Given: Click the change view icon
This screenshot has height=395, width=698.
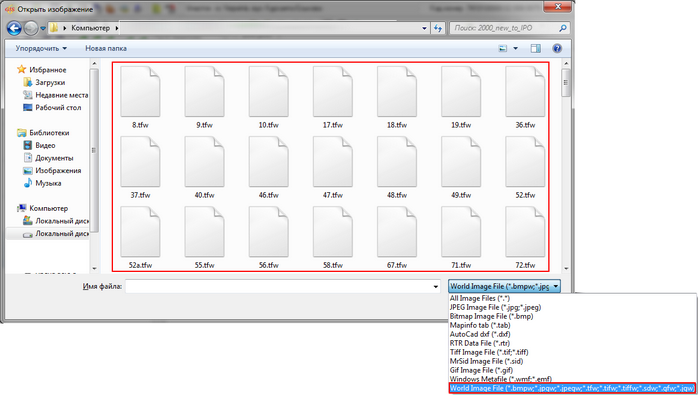Looking at the screenshot, I should point(503,48).
